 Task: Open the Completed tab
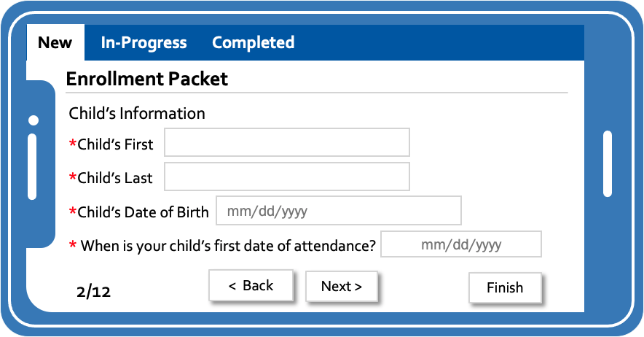(x=253, y=43)
